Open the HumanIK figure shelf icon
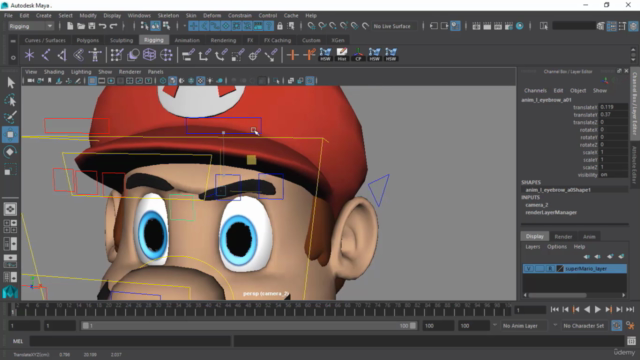The width and height of the screenshot is (640, 360). (x=95, y=55)
